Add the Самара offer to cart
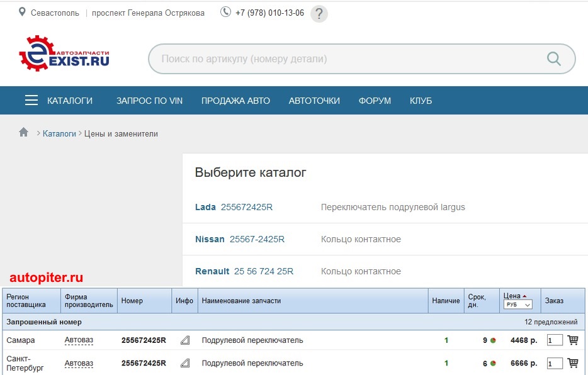Image resolution: width=588 pixels, height=375 pixels. click(x=573, y=340)
